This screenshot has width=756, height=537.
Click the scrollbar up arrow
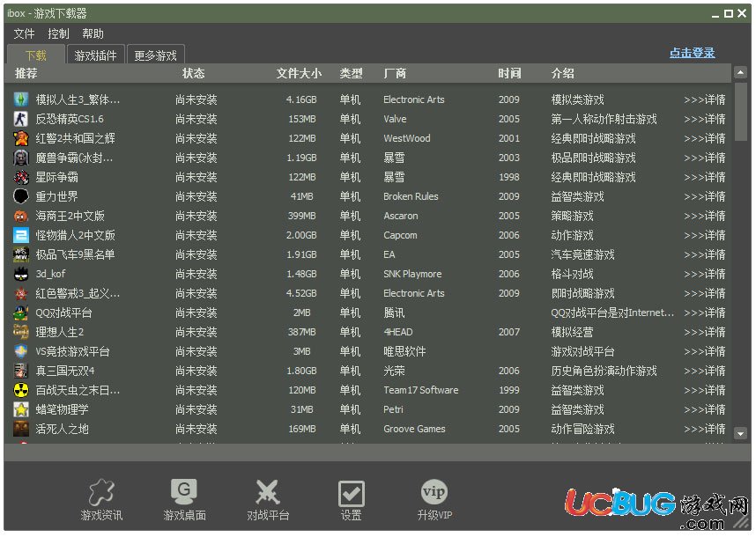click(740, 73)
